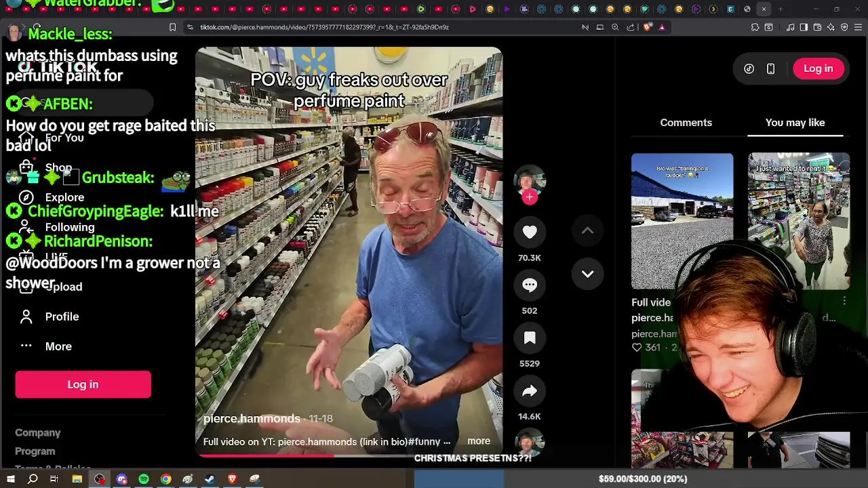
Task: Open Steam from taskbar
Action: coord(210,479)
